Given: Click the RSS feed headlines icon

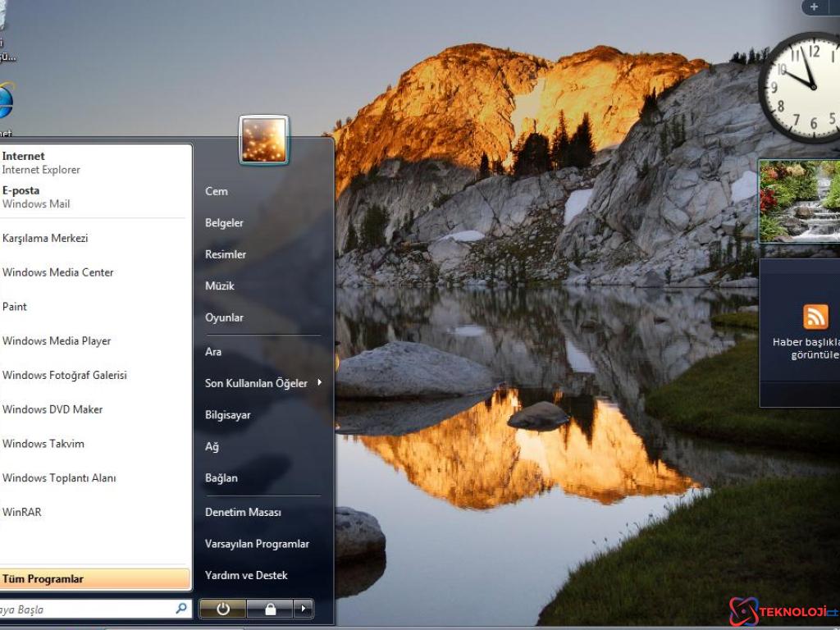Looking at the screenshot, I should pyautogui.click(x=815, y=317).
